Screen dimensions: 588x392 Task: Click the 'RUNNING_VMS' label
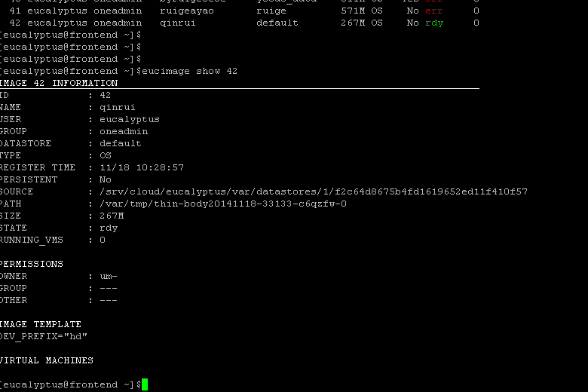click(x=32, y=240)
